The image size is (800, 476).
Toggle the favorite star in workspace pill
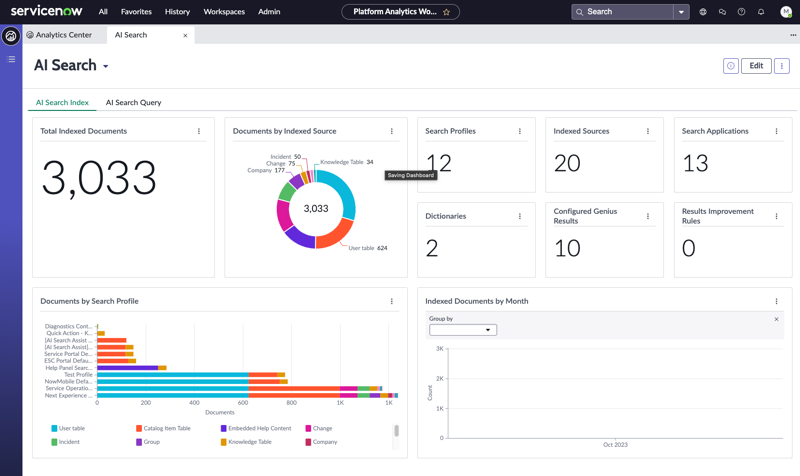click(446, 12)
